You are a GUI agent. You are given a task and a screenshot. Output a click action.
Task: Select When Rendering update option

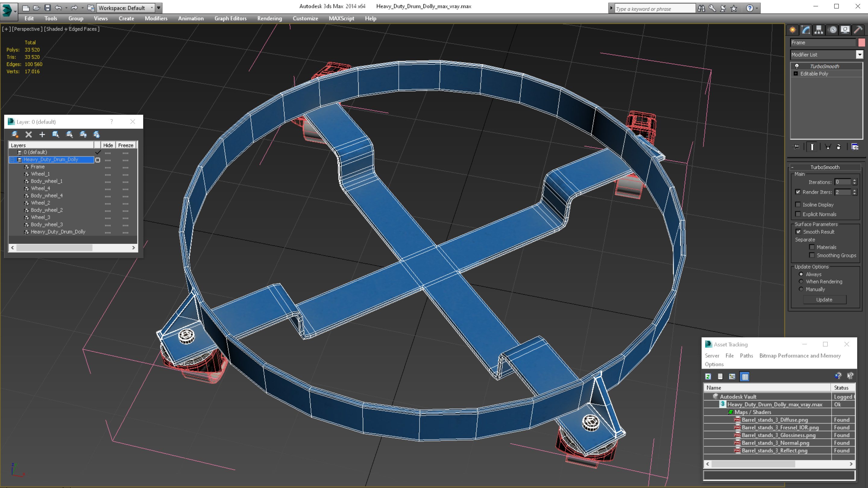coord(801,281)
